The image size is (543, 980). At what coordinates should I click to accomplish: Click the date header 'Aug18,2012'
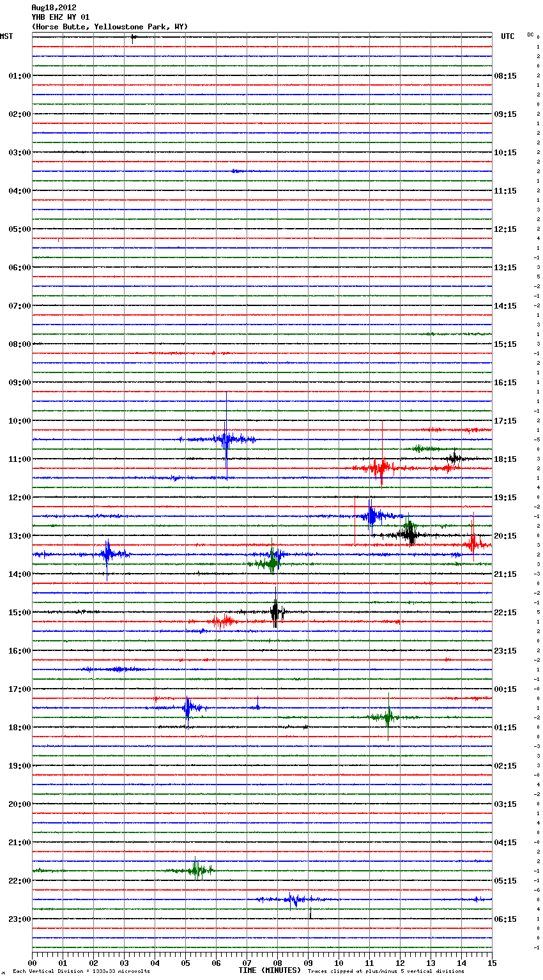pos(54,8)
